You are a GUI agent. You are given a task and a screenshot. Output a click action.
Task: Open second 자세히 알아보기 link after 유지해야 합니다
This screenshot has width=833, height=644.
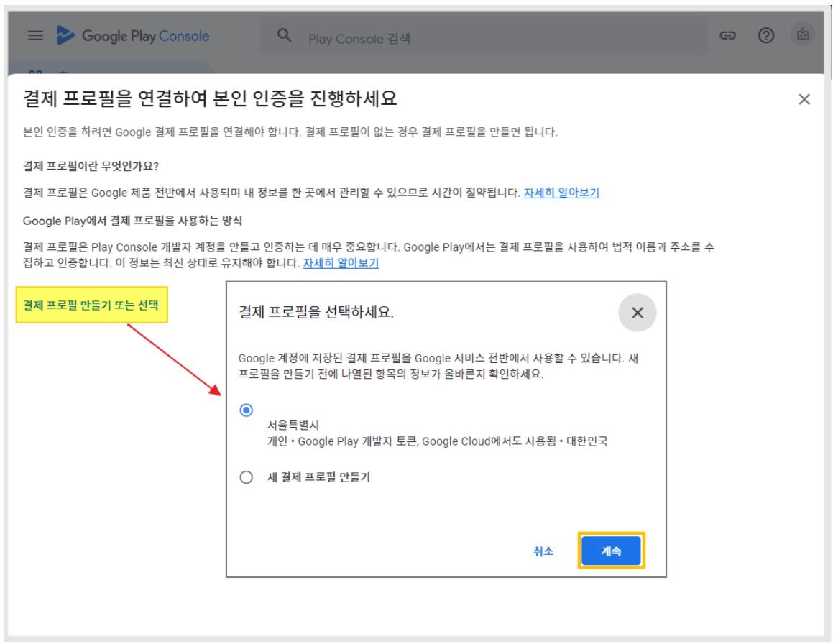[x=341, y=262]
